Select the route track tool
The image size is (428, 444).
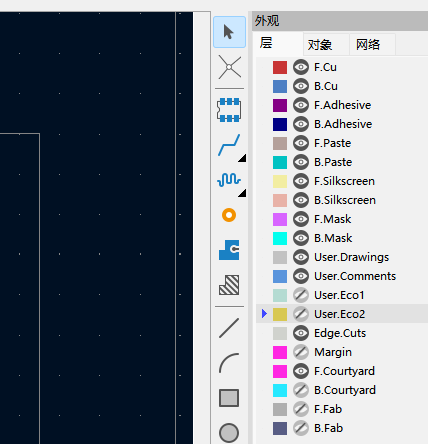coord(229,145)
